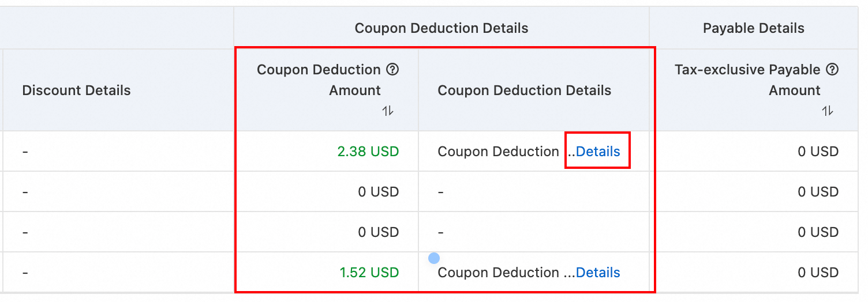Click the blue circular marker dot
The width and height of the screenshot is (868, 302).
click(435, 258)
